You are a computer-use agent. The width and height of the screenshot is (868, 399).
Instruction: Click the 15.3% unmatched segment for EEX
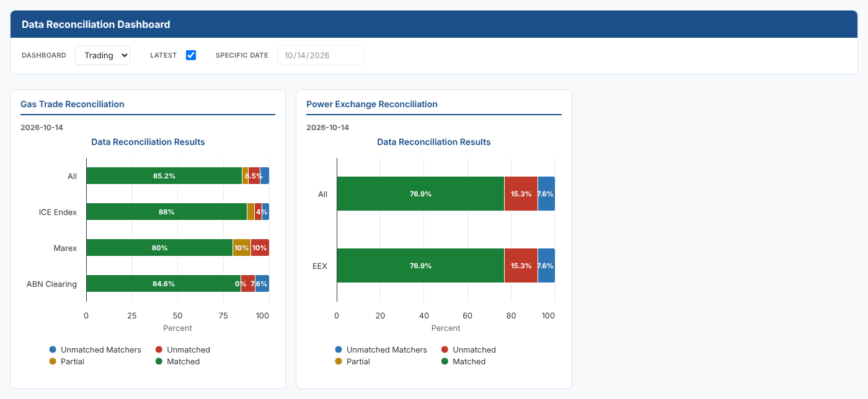click(521, 266)
